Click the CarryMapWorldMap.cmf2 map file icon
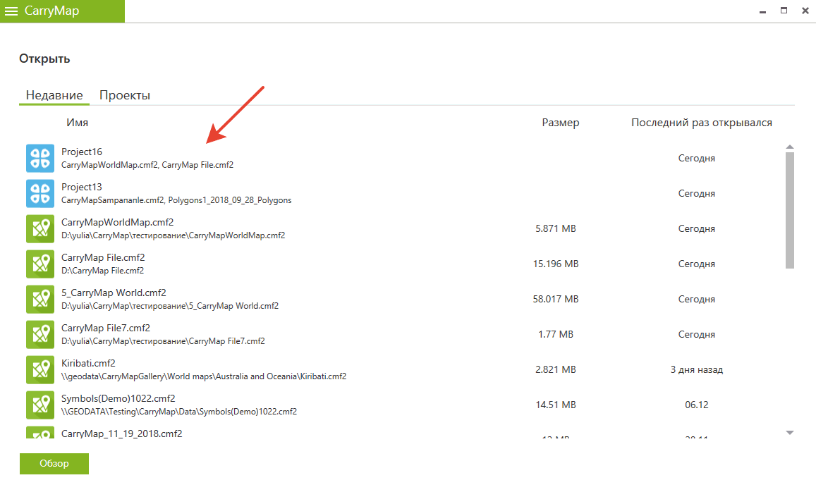This screenshot has height=504, width=816. (x=40, y=229)
